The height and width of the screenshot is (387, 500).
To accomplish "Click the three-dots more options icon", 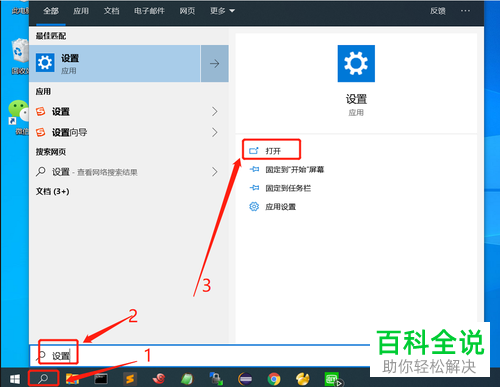I will pos(465,11).
